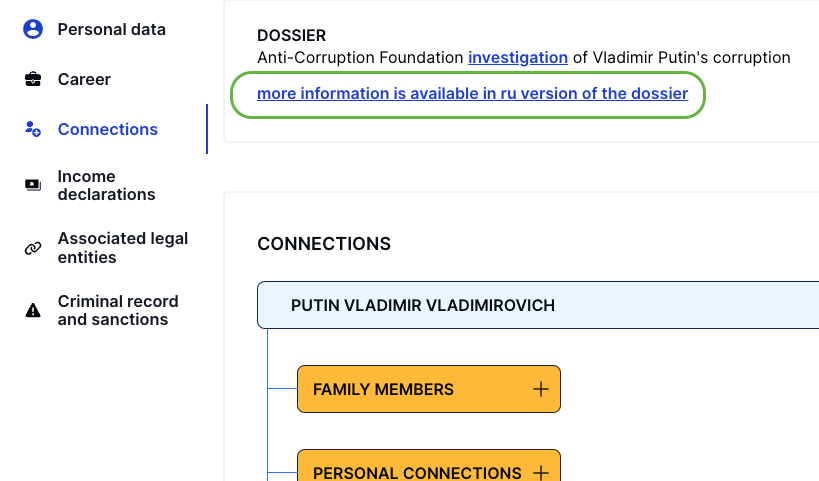819x481 pixels.
Task: Navigate to Associated legal entities
Action: [122, 248]
